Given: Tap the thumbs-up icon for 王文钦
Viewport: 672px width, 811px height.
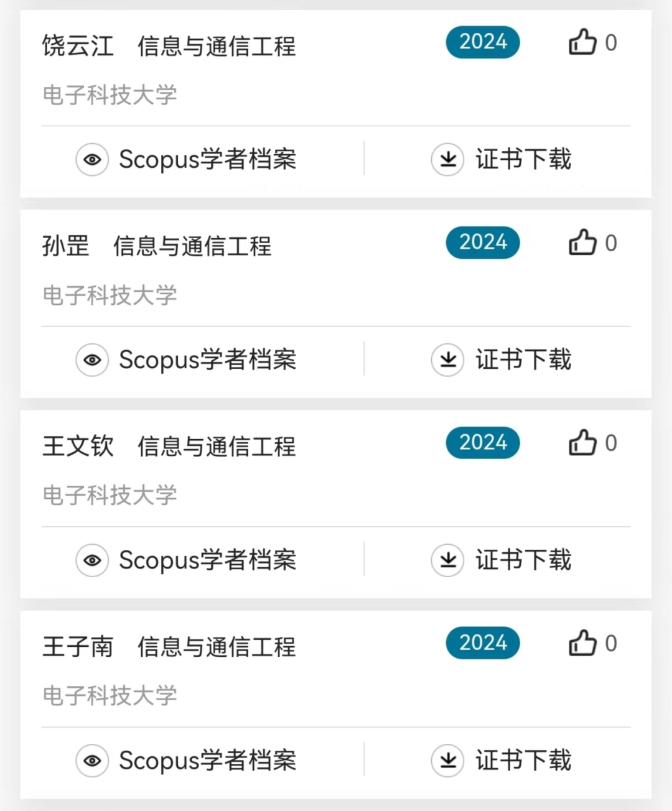Looking at the screenshot, I should tap(583, 443).
